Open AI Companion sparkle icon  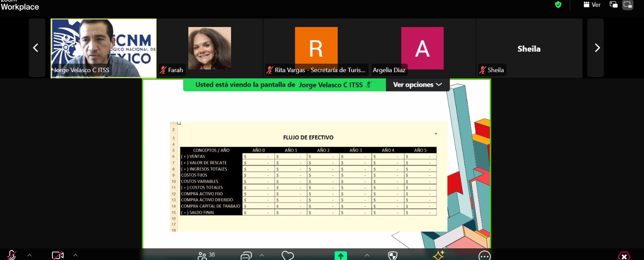pyautogui.click(x=438, y=255)
